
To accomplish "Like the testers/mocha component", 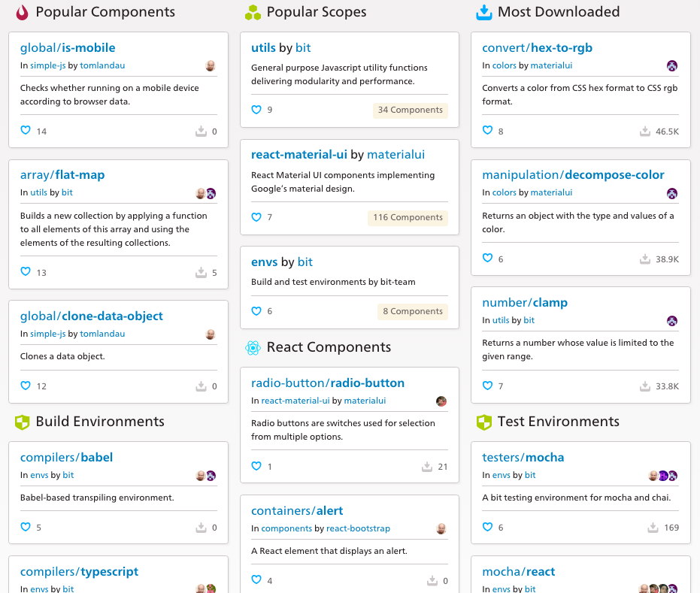I will point(487,527).
